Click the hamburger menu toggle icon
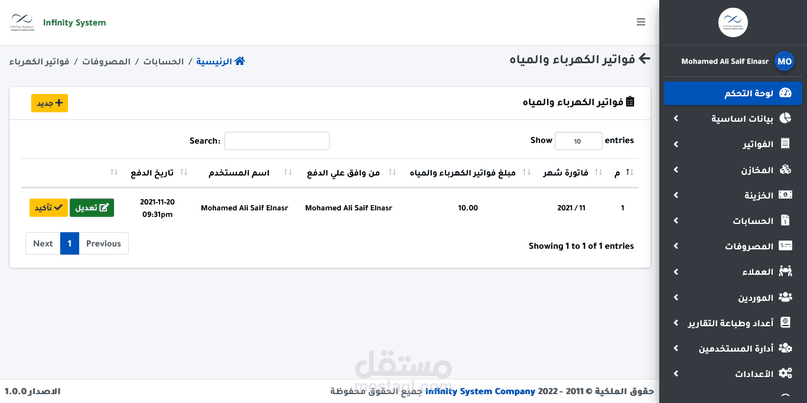This screenshot has width=807, height=403. 641,22
